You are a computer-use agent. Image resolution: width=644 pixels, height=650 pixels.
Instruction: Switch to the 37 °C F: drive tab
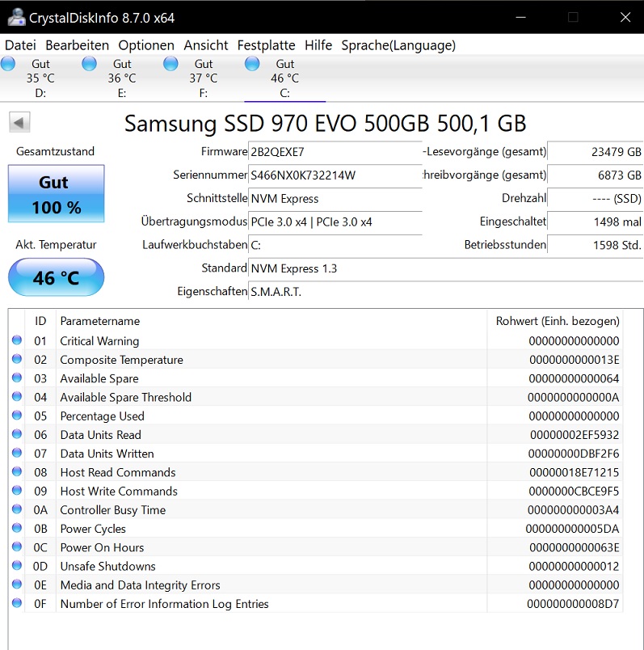[203, 78]
